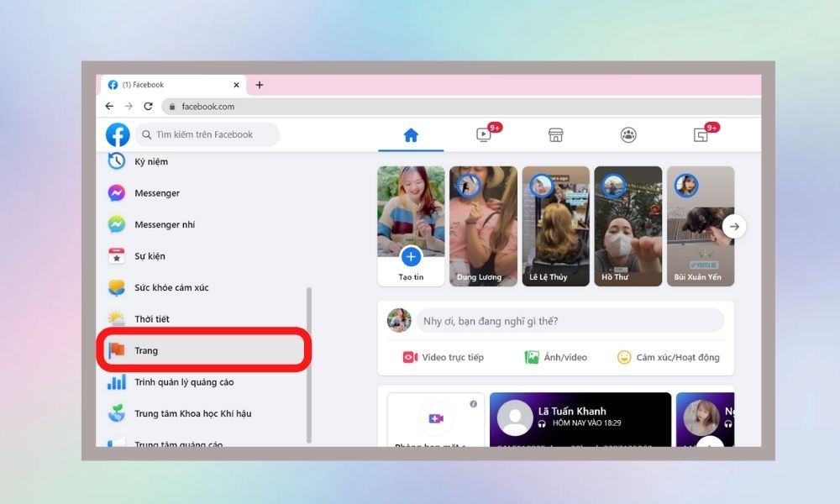
Task: Click the Sự kiện label
Action: (x=150, y=256)
